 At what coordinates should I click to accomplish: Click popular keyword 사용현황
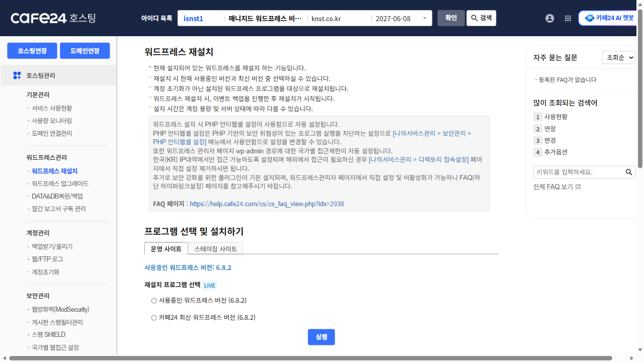pos(556,117)
